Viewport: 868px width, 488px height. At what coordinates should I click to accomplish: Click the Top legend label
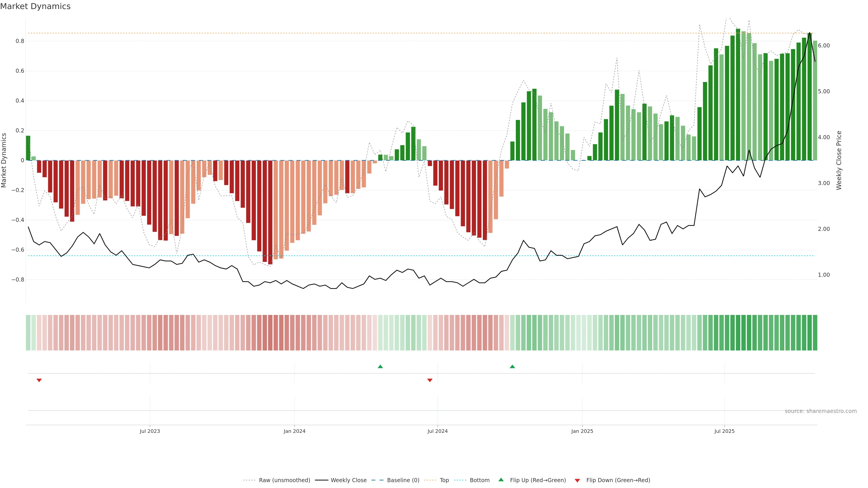pyautogui.click(x=444, y=480)
